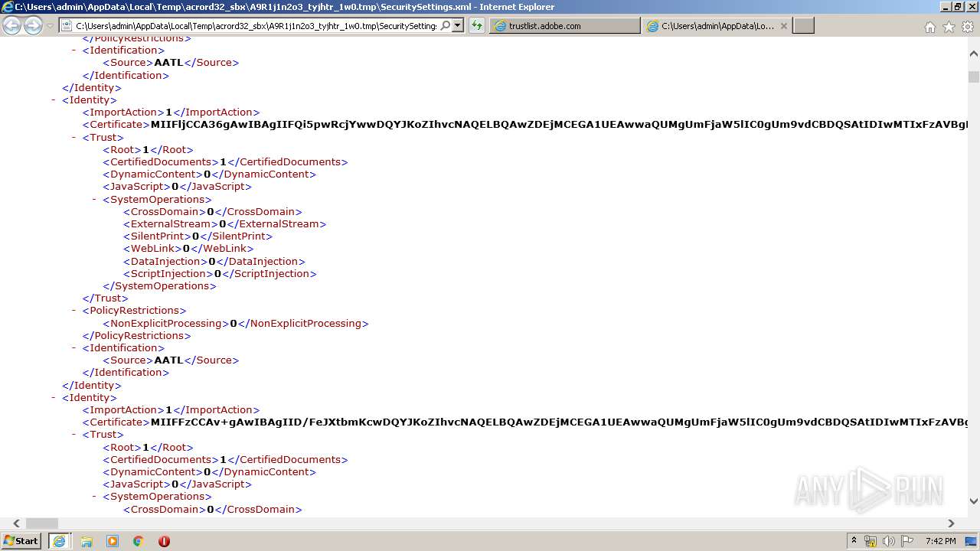Collapse the topmost Identification node

point(74,50)
